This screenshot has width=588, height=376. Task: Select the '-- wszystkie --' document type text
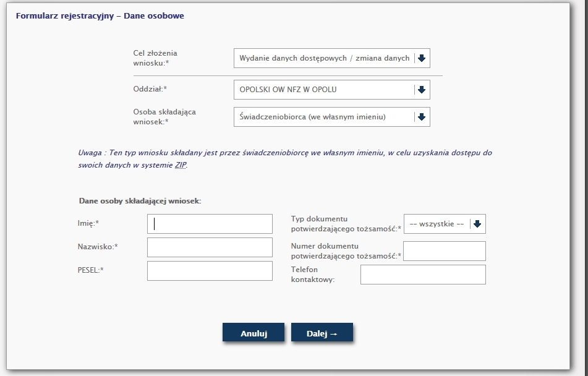tap(437, 224)
